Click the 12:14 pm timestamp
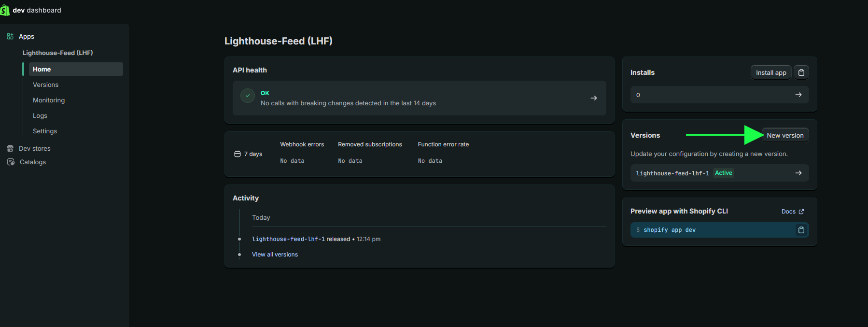868x327 pixels. (368, 239)
